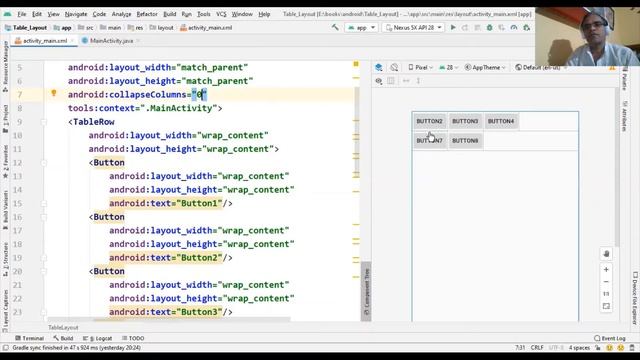Open the Build tool window at the bottom

[63, 338]
